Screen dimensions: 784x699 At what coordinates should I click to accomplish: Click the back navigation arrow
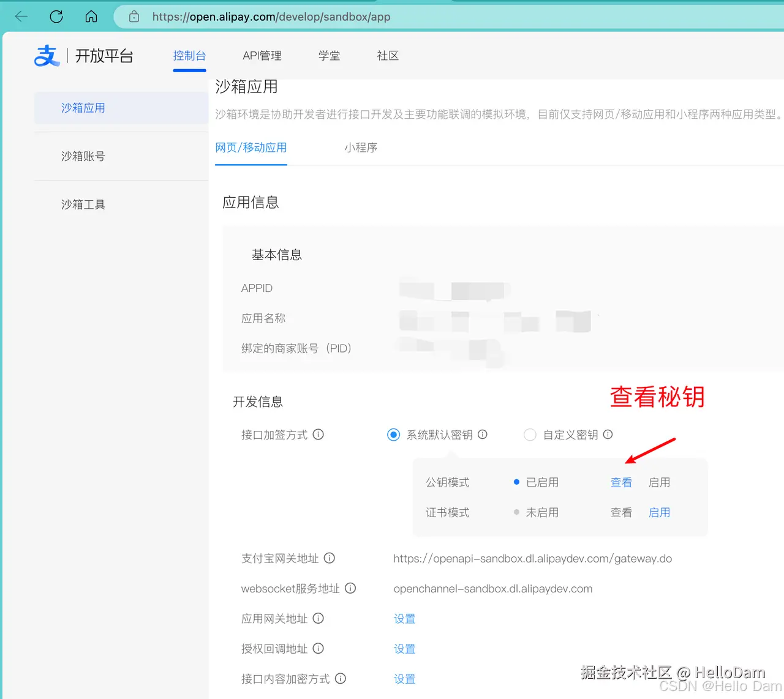click(x=20, y=17)
